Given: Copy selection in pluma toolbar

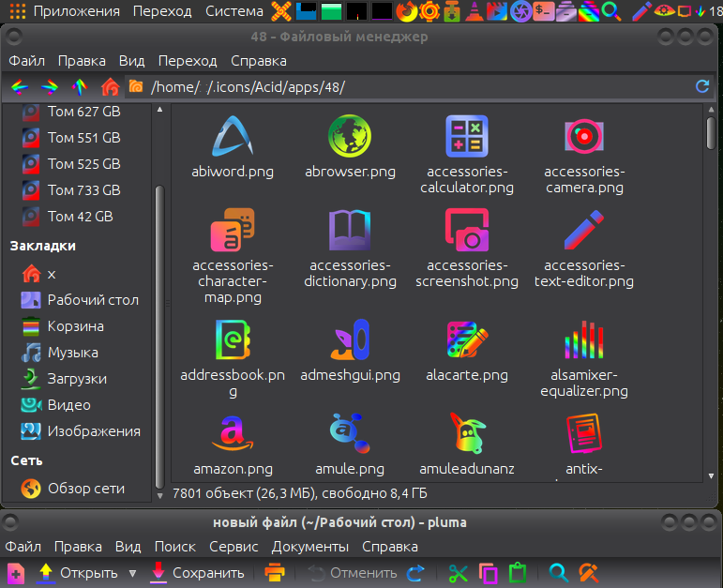Looking at the screenshot, I should coord(488,573).
